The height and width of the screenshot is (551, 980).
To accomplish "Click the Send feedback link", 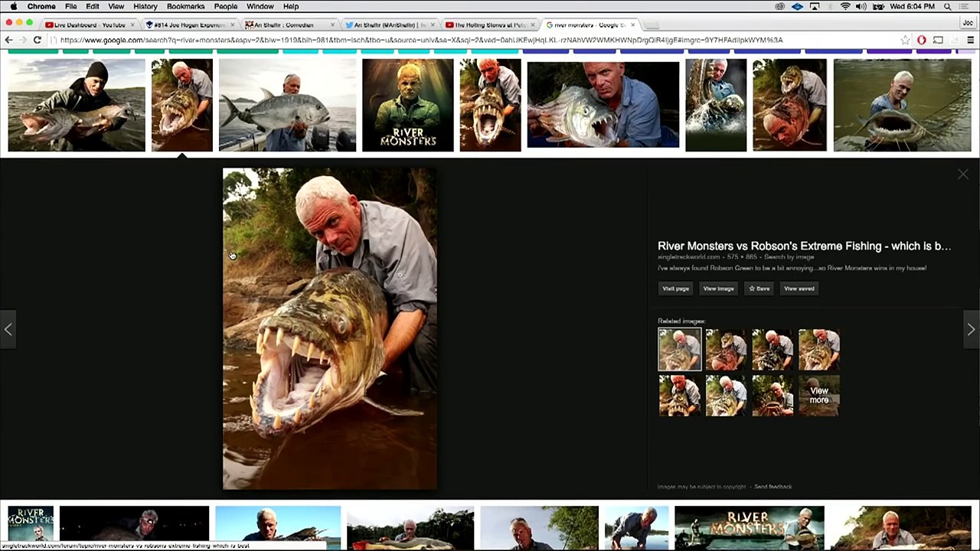I will [773, 487].
